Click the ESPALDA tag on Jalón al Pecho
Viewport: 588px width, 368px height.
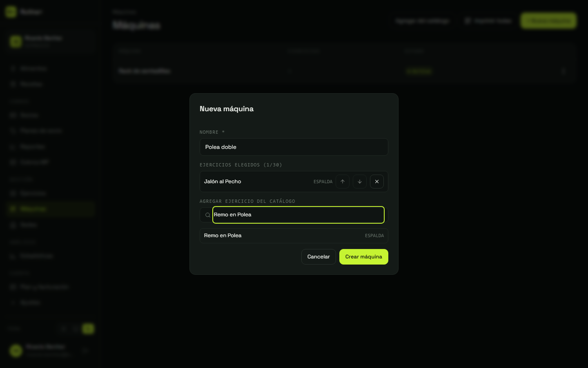point(323,182)
